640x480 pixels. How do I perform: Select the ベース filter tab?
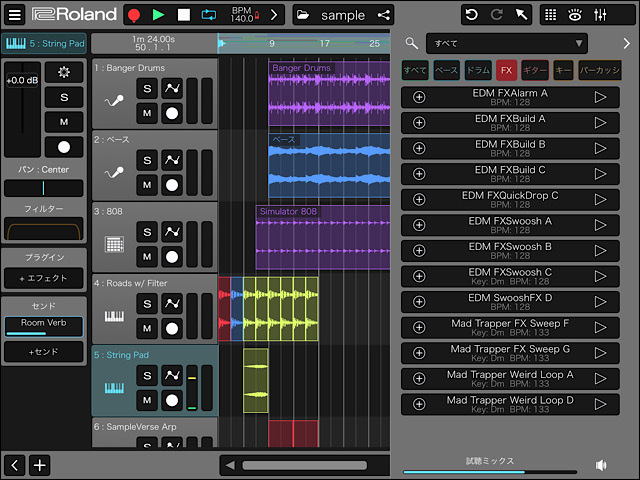[447, 70]
